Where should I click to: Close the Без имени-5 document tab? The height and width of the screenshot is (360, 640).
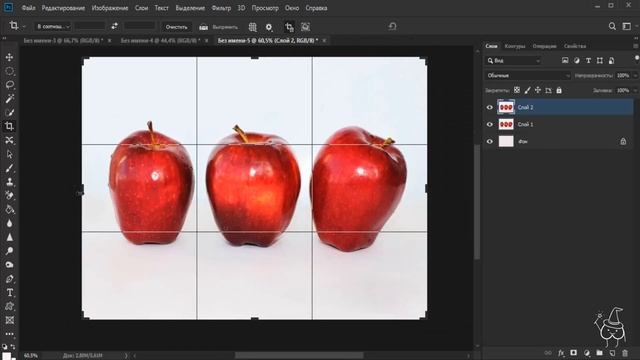(x=324, y=40)
